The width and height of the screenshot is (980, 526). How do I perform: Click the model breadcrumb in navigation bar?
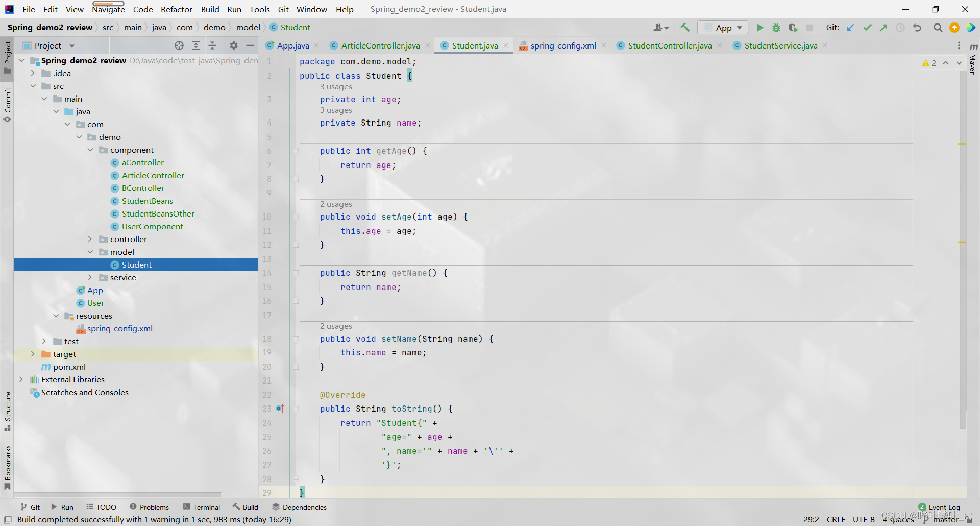point(248,28)
